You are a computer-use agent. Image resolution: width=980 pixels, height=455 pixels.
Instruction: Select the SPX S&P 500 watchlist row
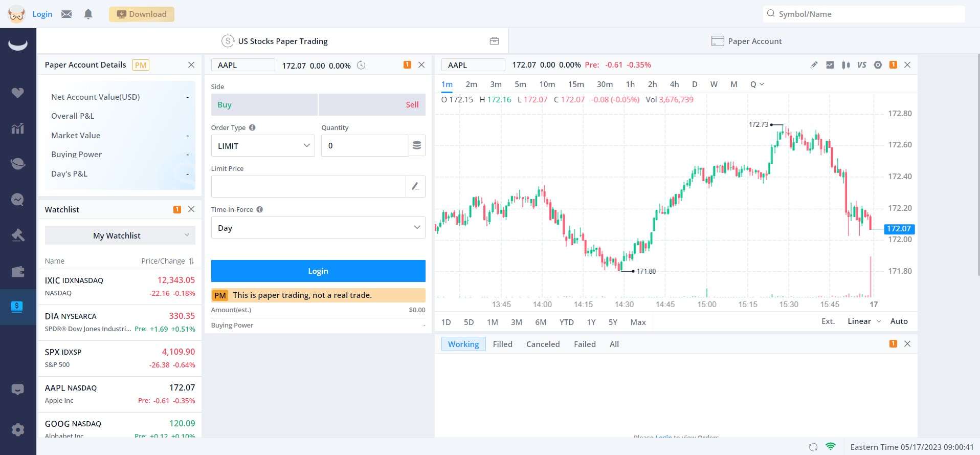(120, 358)
